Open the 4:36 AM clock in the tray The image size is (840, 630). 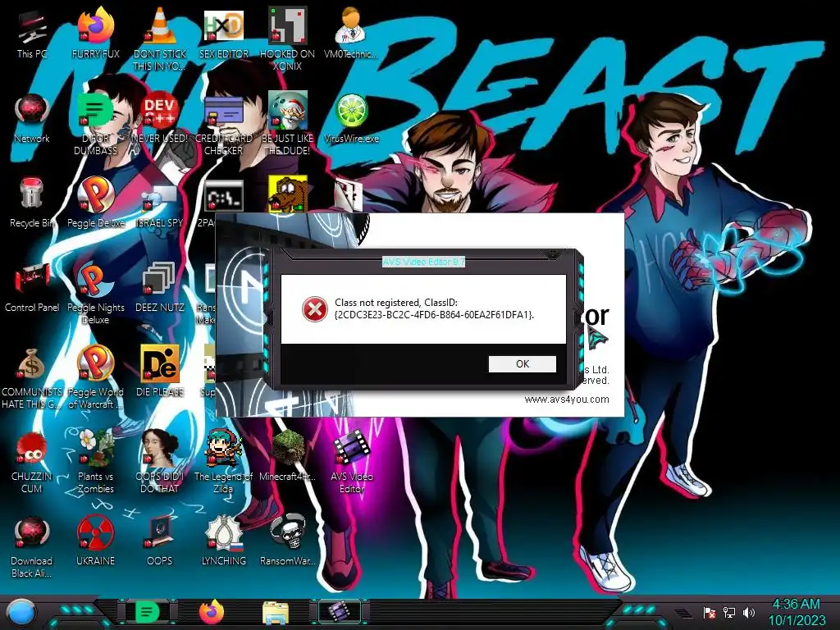796,612
